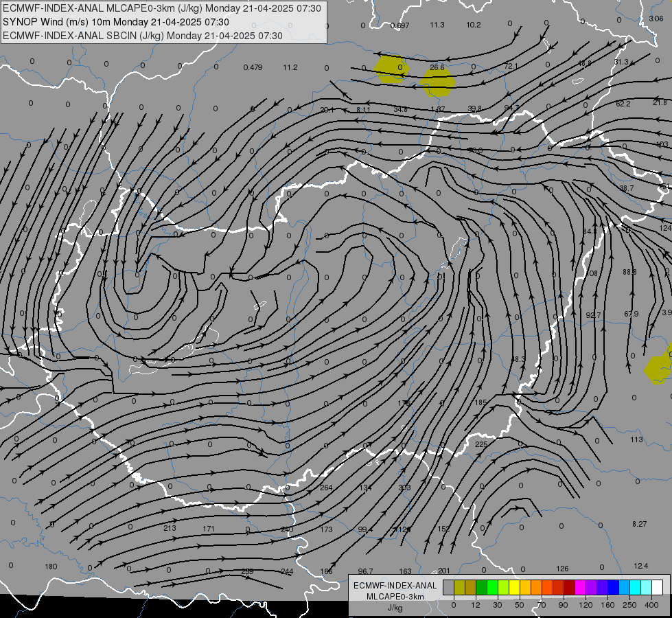Screen dimensions: 672x618
Task: Click the legend tick label 50
Action: pos(519,605)
